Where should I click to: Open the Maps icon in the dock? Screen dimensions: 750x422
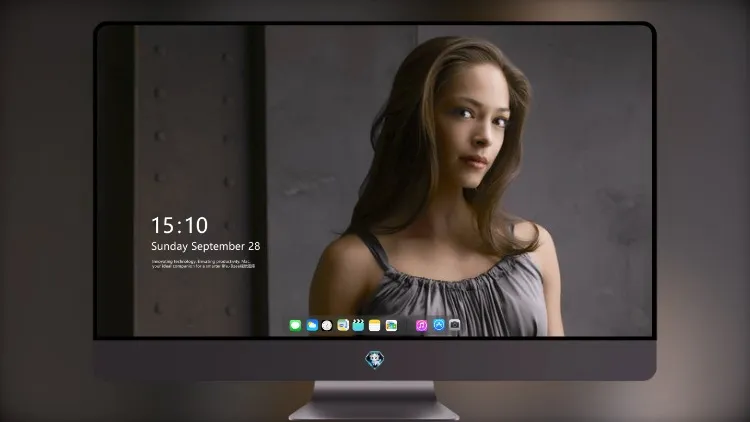343,325
